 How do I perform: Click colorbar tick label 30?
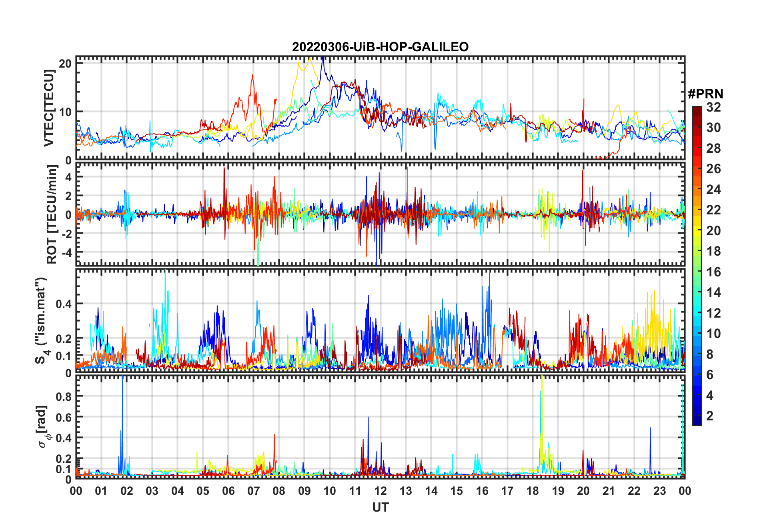tap(713, 128)
